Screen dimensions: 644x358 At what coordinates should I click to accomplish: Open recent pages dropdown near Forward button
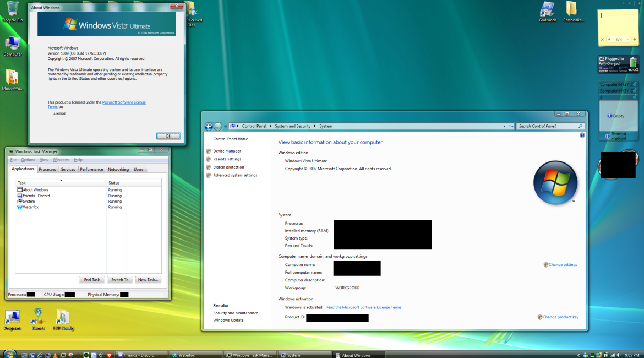pos(225,127)
